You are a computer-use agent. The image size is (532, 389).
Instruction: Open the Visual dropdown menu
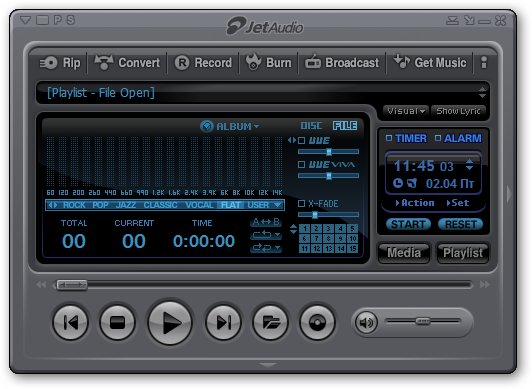point(406,111)
